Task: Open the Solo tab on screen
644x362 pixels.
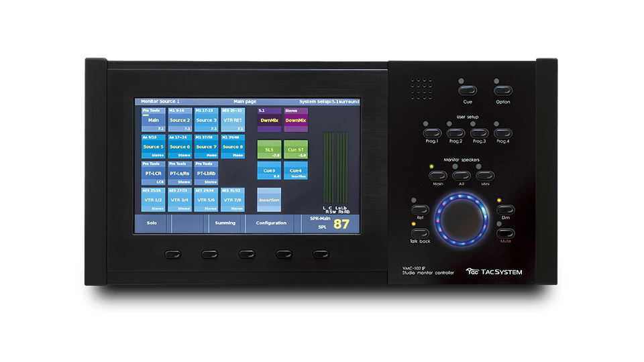Action: 152,223
